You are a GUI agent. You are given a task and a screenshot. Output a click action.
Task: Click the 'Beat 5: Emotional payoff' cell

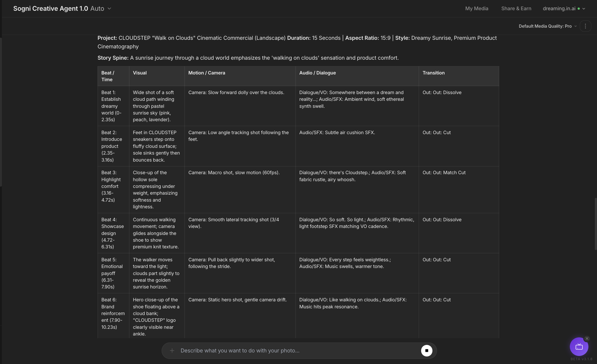click(x=113, y=273)
